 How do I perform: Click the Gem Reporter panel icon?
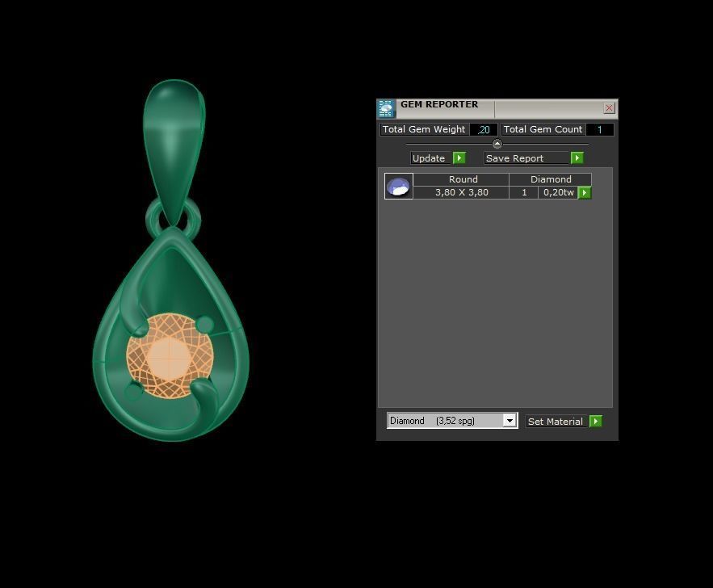pyautogui.click(x=386, y=109)
